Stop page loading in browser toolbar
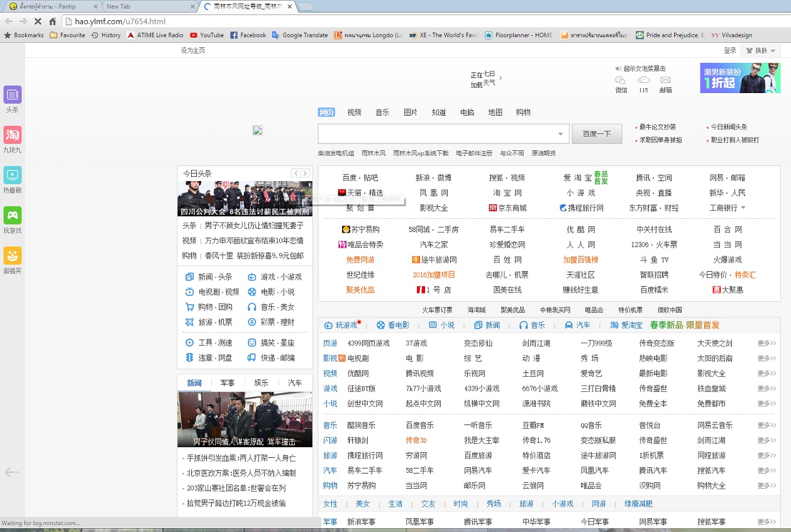 (37, 21)
